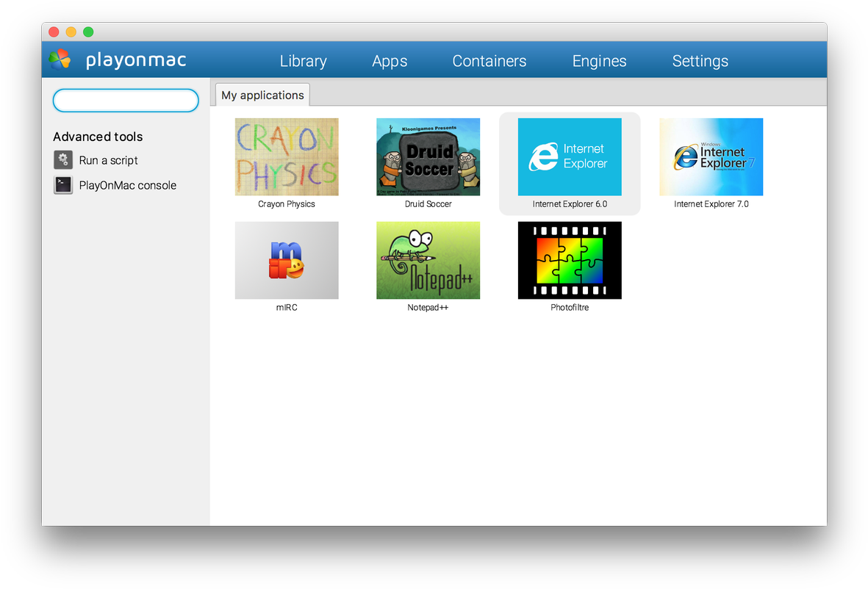868x589 pixels.
Task: Open PlayOnMac Settings
Action: click(x=700, y=61)
